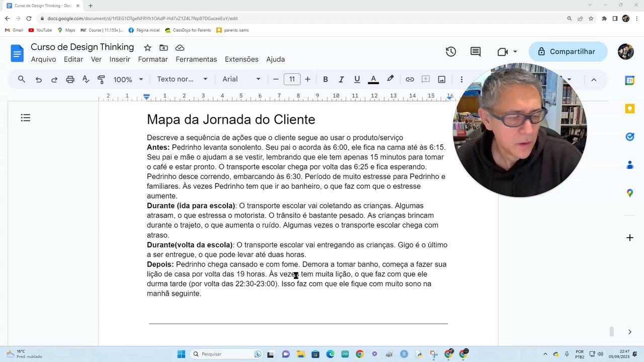
Task: Open the Formatar menu
Action: pos(153,59)
